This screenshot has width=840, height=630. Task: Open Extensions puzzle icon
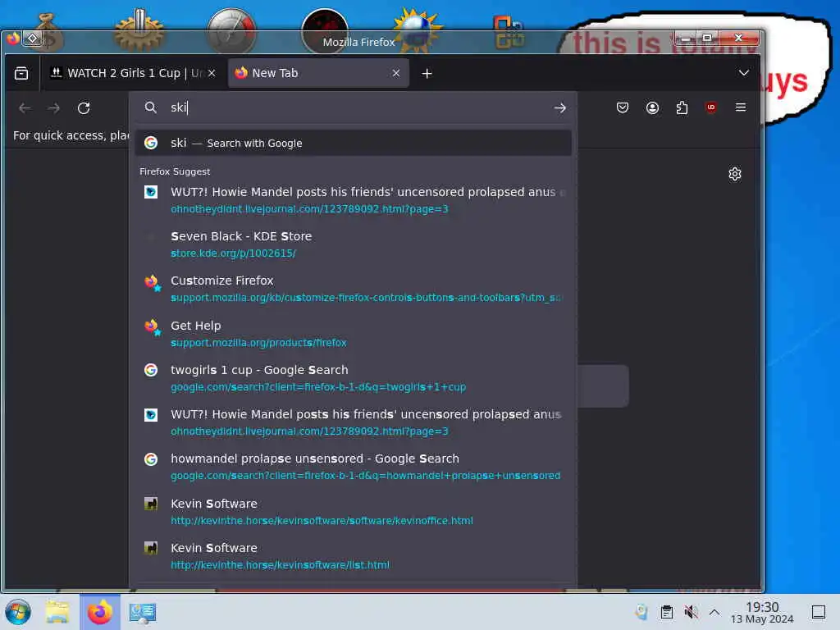pyautogui.click(x=682, y=107)
